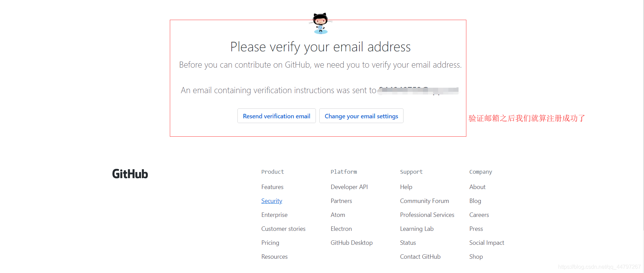
Task: Open the Security footer link
Action: pyautogui.click(x=272, y=201)
